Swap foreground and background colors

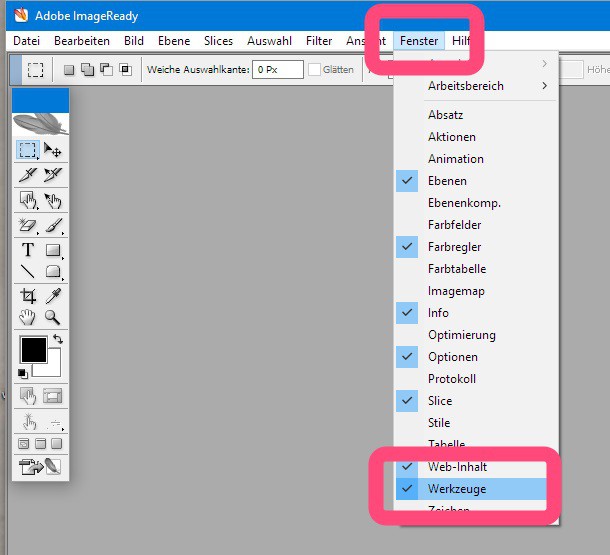[x=58, y=341]
